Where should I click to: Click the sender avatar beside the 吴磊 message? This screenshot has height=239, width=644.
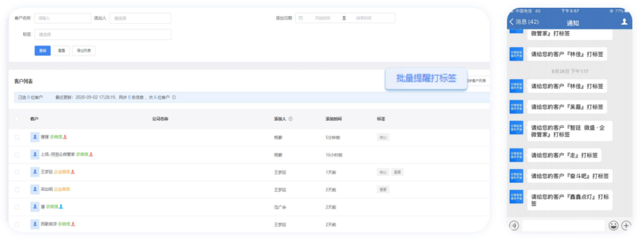point(516,106)
